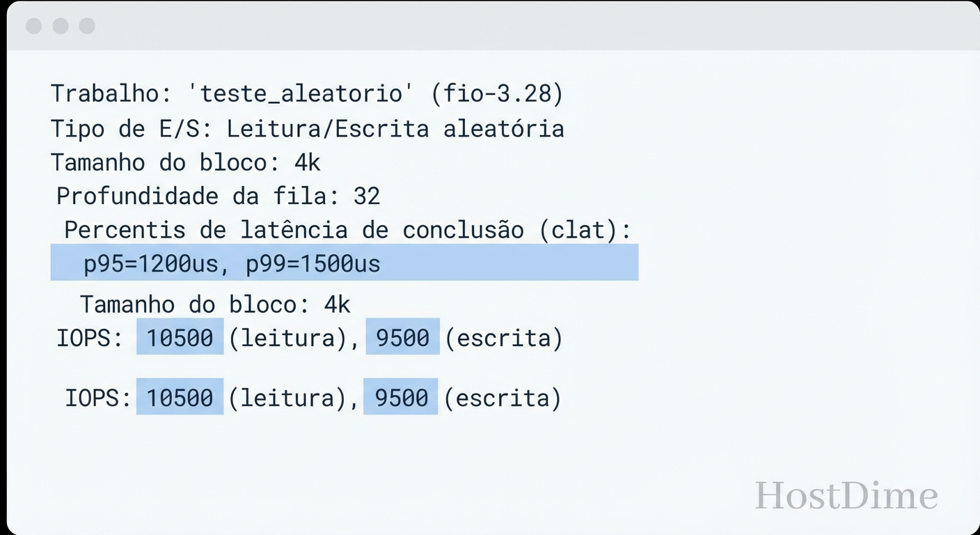Click the 'teste_aleatorio' job name
The height and width of the screenshot is (535, 980).
pos(303,93)
